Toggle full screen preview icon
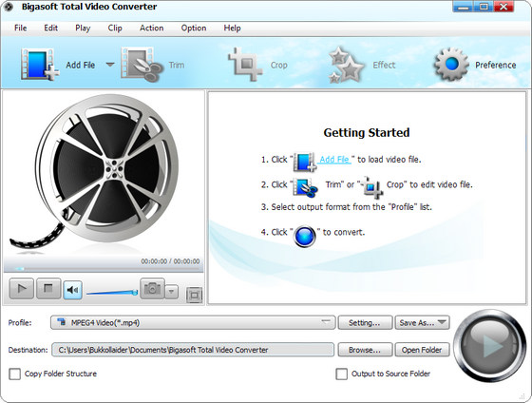532x403 pixels. 195,295
